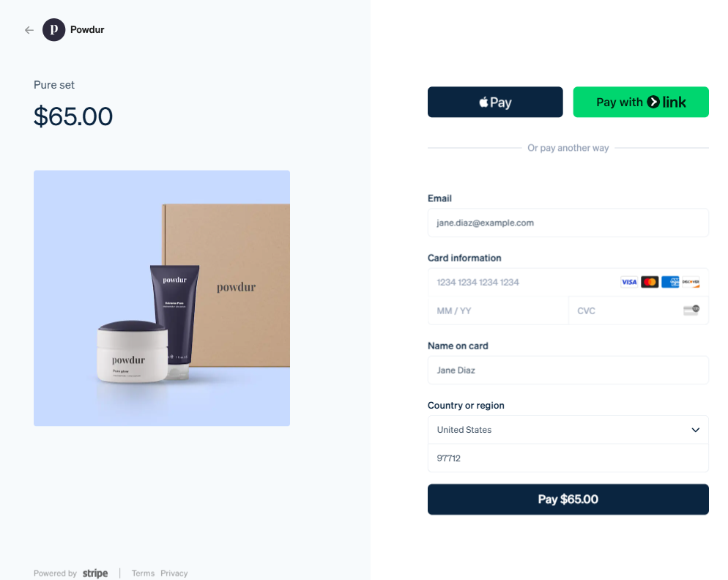Click the chevron on United States selector
The width and height of the screenshot is (728, 580).
[695, 430]
